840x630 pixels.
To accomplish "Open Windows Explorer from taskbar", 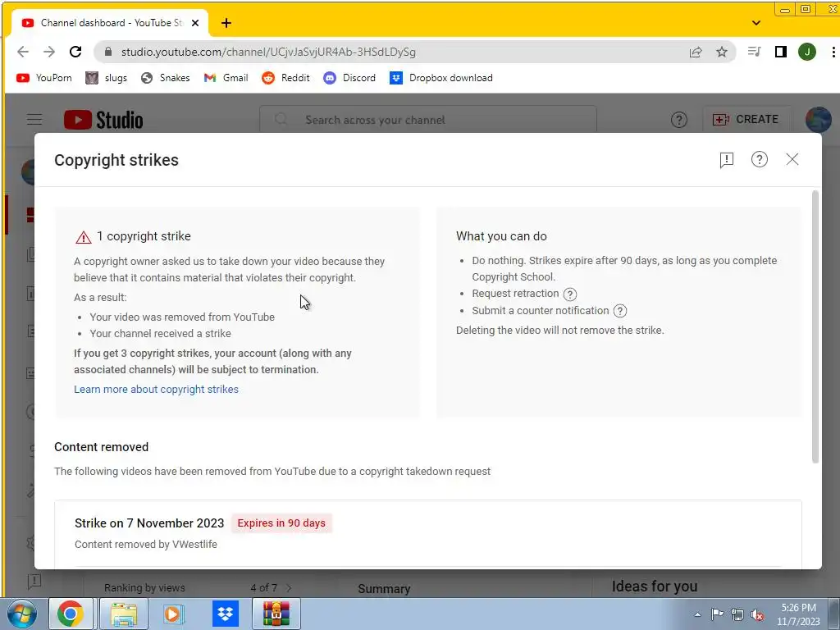I will pos(124,614).
